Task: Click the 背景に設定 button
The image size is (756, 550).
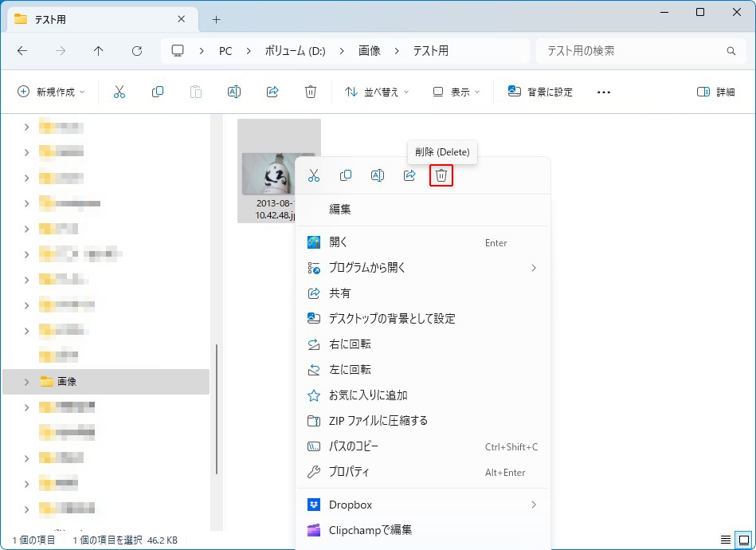Action: point(540,92)
